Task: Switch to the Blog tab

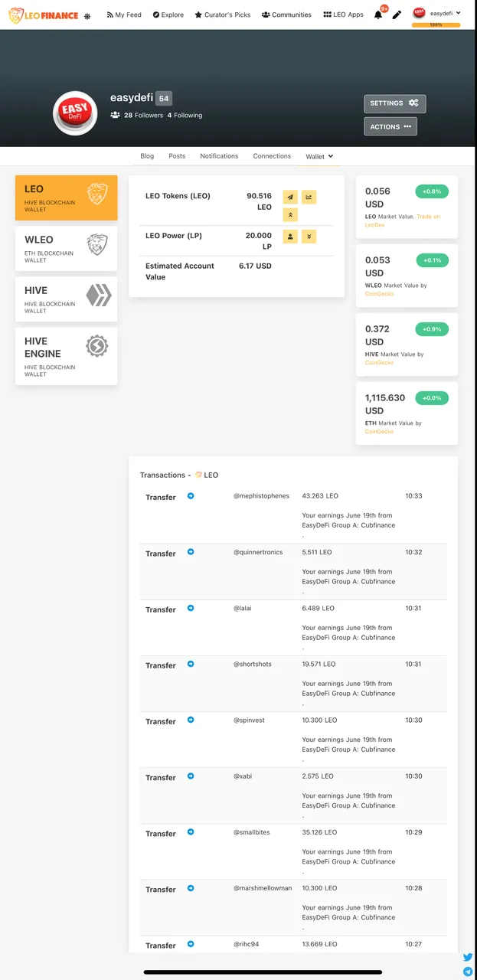Action: 147,156
